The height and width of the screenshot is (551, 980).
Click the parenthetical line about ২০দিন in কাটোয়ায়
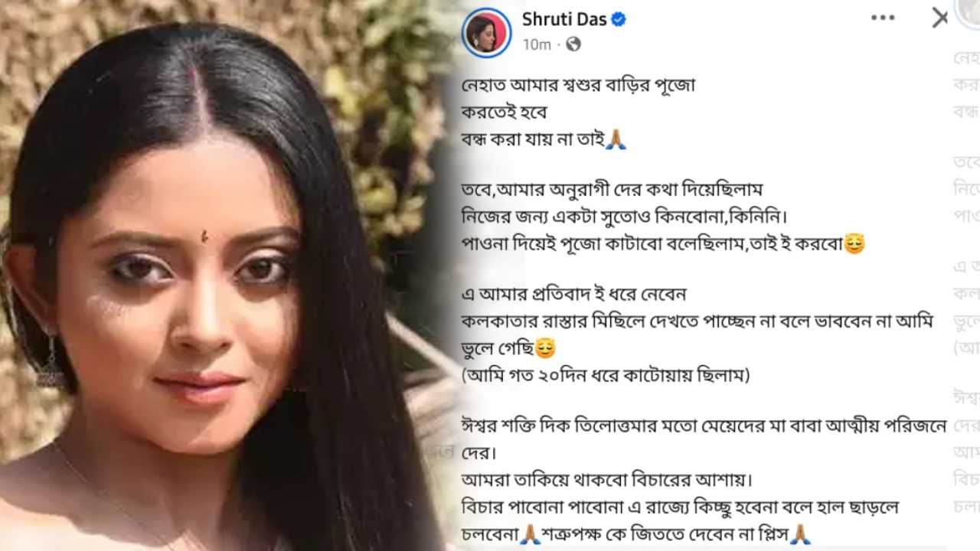tap(606, 375)
